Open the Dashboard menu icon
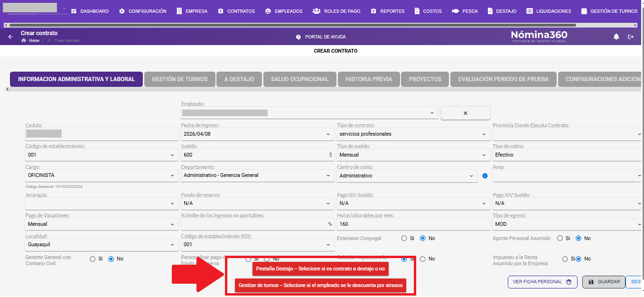This screenshot has width=644, height=297. click(74, 11)
